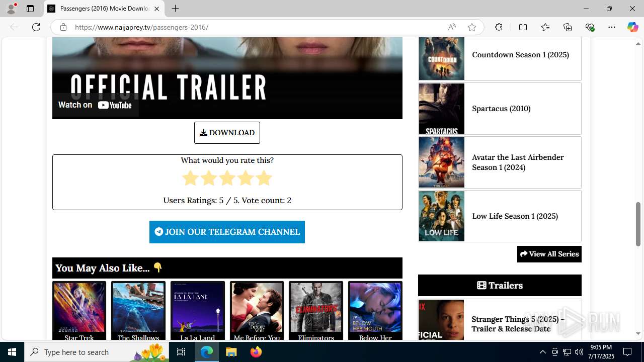
Task: Open Stranger Things 5 trailer link
Action: (518, 324)
